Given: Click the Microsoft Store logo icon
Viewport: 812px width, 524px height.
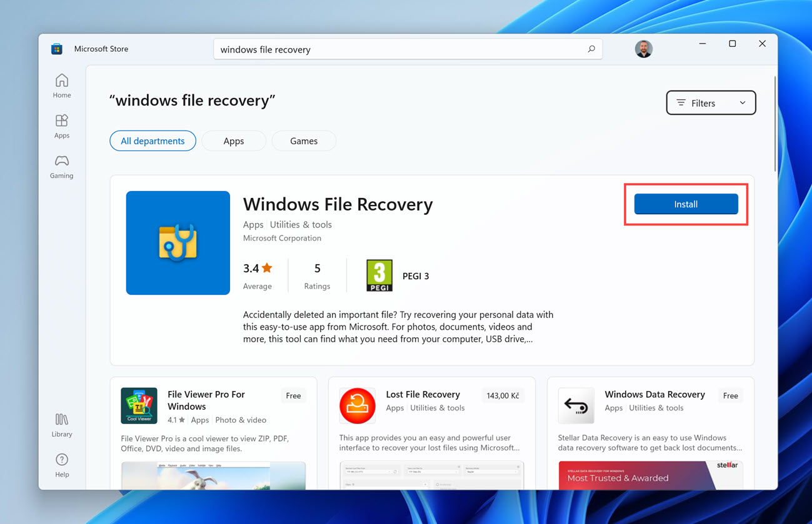Looking at the screenshot, I should [57, 49].
